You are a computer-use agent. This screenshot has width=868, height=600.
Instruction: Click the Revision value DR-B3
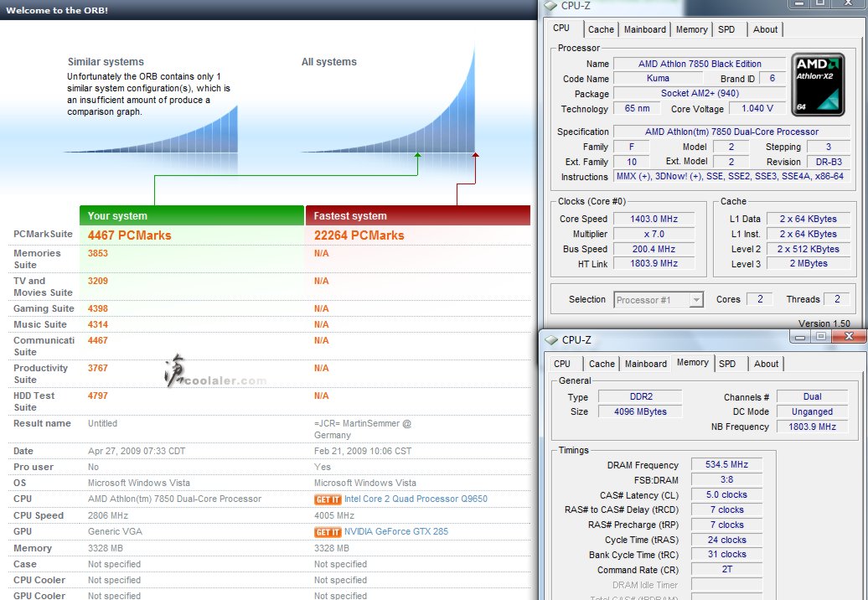click(829, 163)
